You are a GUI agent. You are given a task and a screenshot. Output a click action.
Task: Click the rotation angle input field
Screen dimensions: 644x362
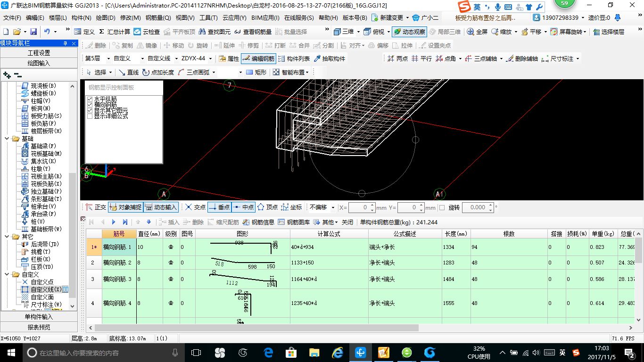click(x=477, y=207)
